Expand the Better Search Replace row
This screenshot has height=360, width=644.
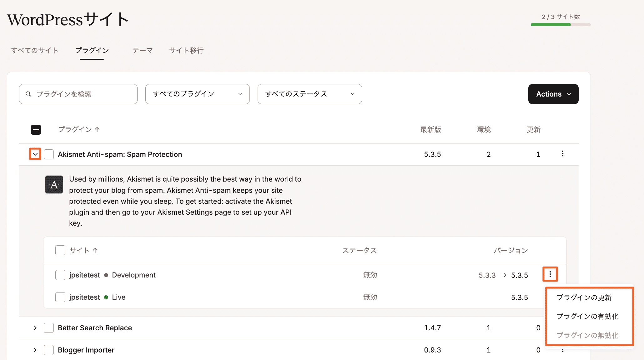(x=35, y=328)
